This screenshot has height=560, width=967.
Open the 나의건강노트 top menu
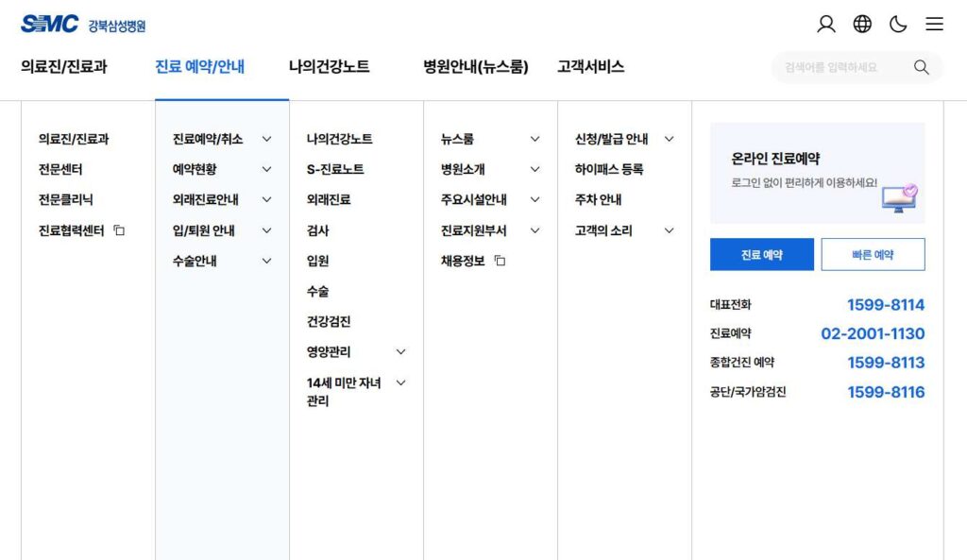click(x=330, y=67)
